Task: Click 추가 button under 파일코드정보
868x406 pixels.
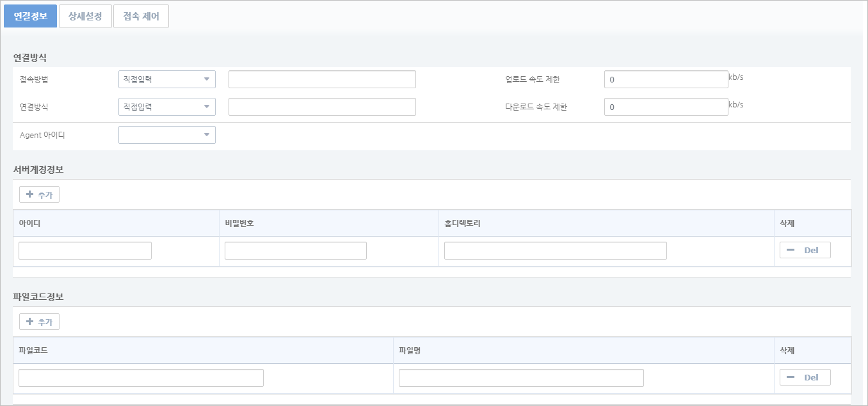Action: point(40,322)
